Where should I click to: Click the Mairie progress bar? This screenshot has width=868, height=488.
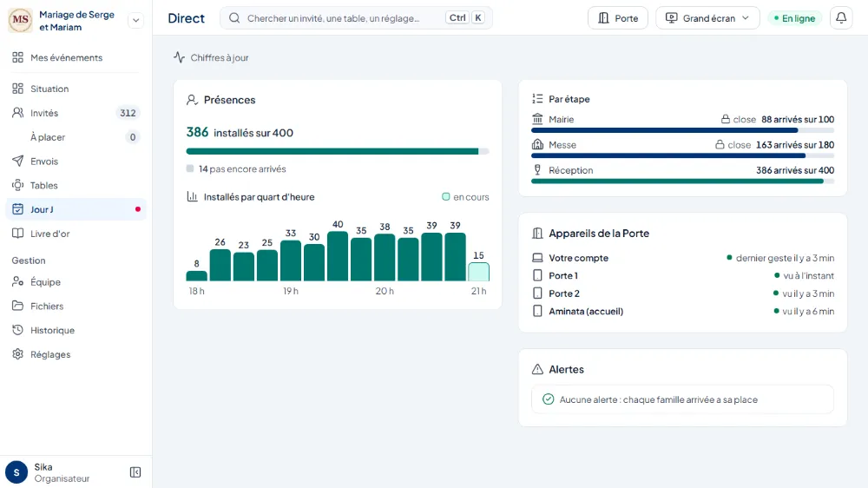[682, 131]
